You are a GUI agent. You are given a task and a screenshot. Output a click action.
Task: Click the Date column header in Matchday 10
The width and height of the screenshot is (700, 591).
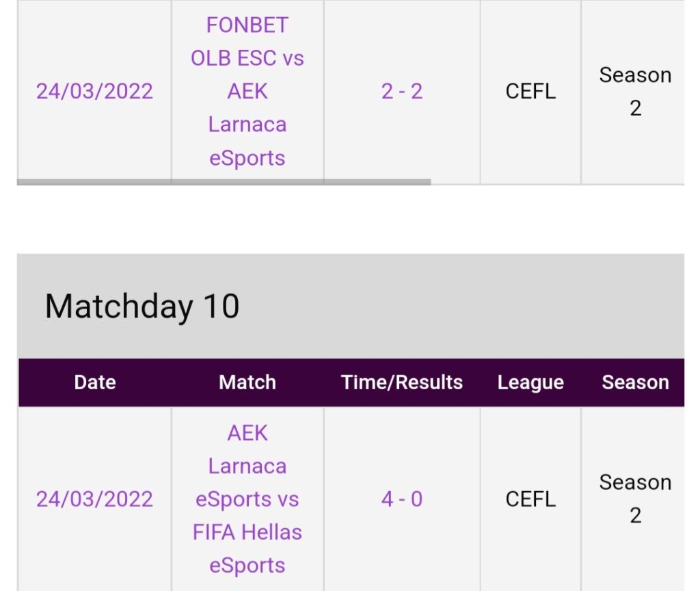point(95,382)
